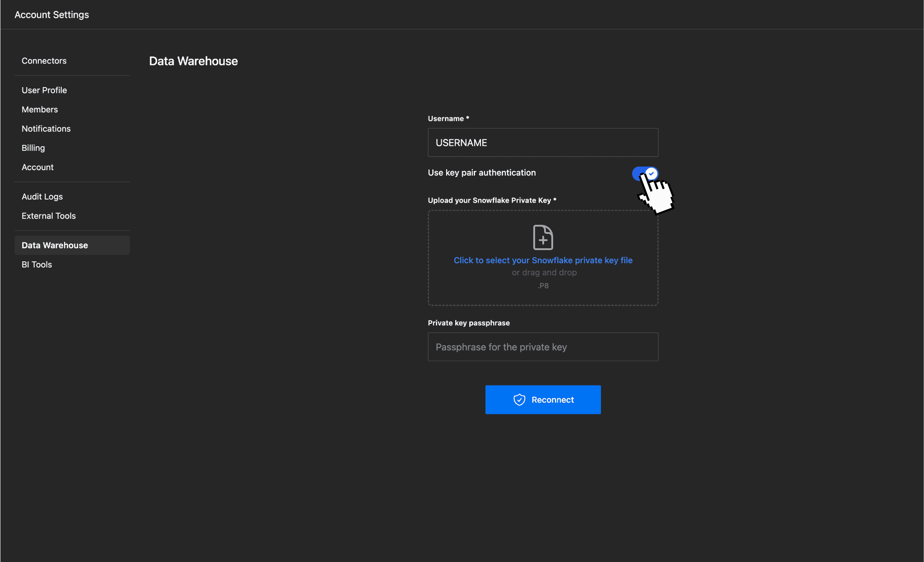Screen dimensions: 924x562
Task: Open the Connectors section
Action: 44,60
